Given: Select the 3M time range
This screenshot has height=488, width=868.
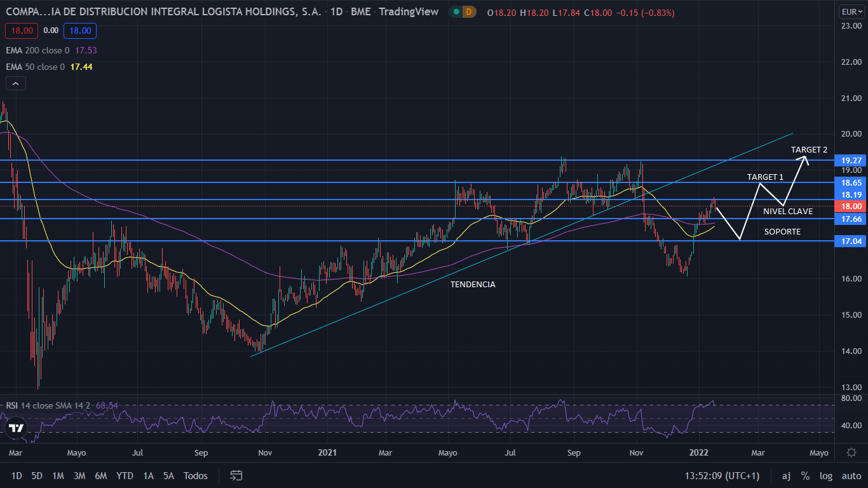Looking at the screenshot, I should [x=79, y=475].
